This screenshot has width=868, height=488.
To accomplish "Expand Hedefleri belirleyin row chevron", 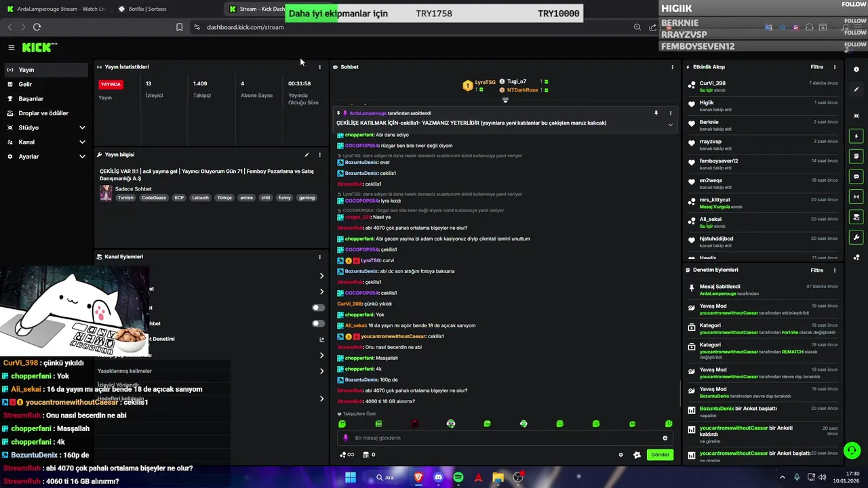I will tap(321, 399).
